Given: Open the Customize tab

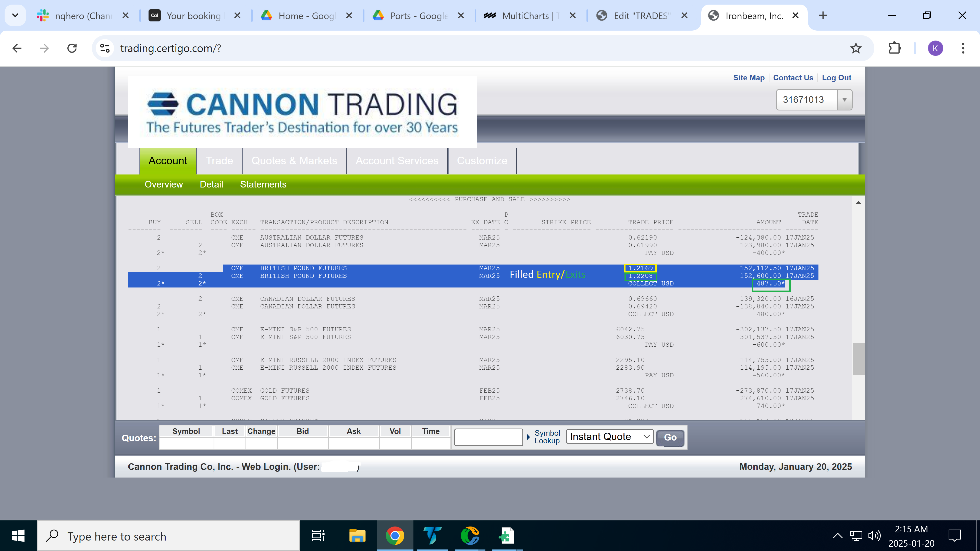Looking at the screenshot, I should click(482, 160).
